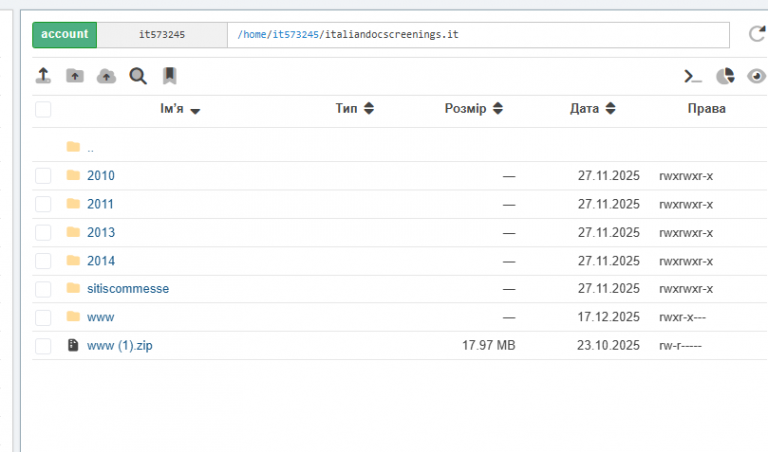Check the box for folder 2014
This screenshot has height=452, width=768.
43,261
